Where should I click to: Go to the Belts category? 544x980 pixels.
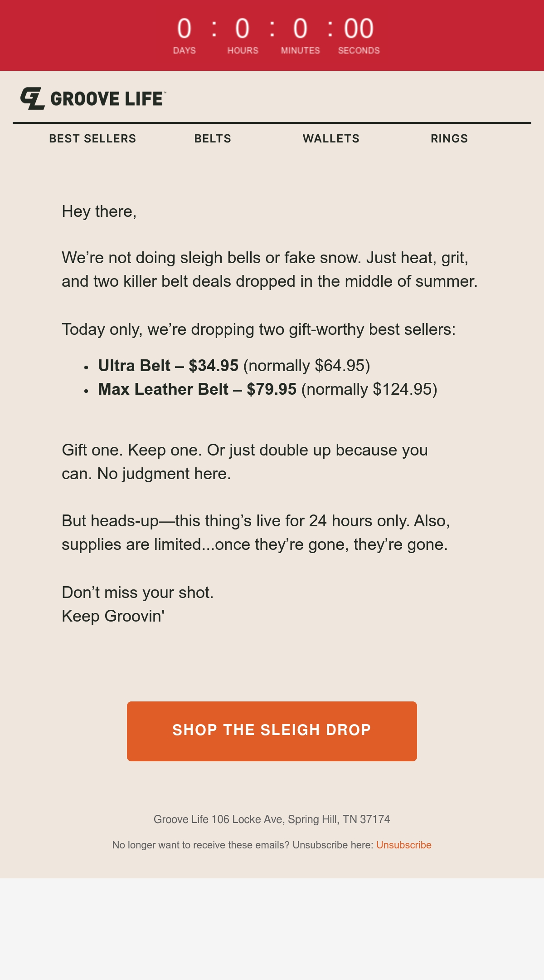(x=213, y=138)
